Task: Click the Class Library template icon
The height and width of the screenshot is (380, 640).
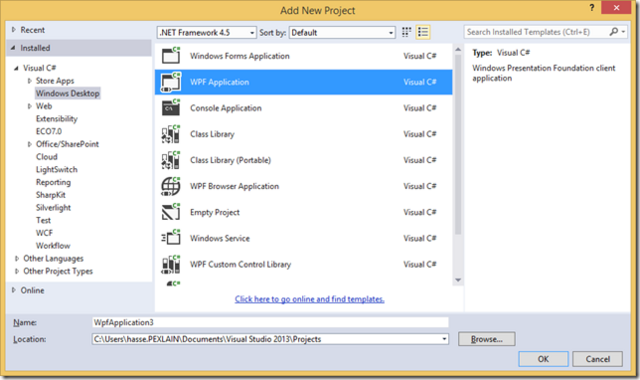Action: pyautogui.click(x=171, y=134)
